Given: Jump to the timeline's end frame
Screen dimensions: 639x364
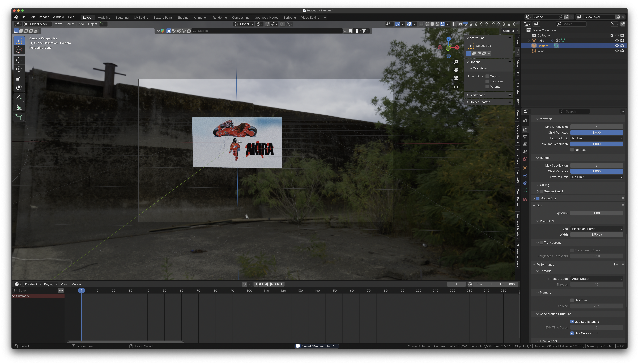Looking at the screenshot, I should tap(282, 284).
